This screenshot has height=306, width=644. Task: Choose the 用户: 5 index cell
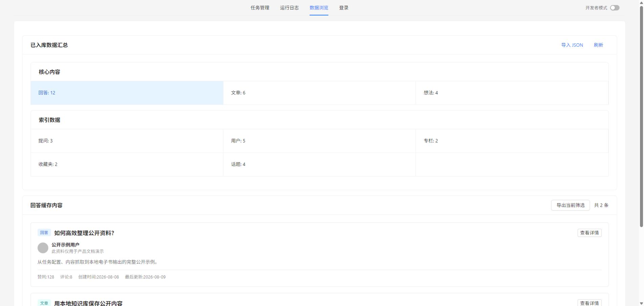[x=319, y=141]
